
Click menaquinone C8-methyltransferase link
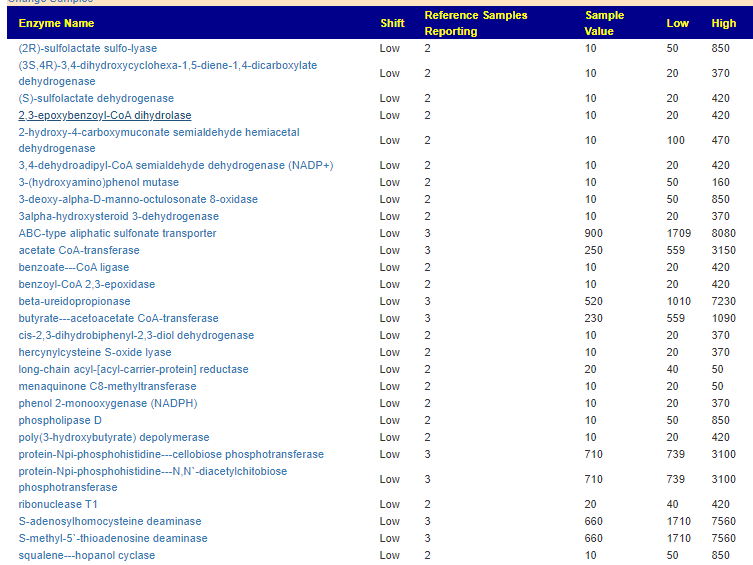tap(107, 386)
